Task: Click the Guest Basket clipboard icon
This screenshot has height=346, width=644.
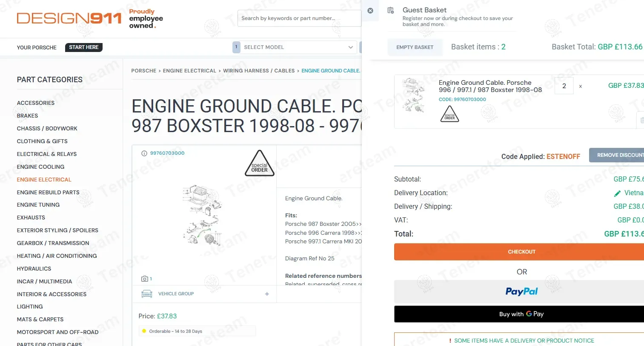Action: tap(390, 11)
